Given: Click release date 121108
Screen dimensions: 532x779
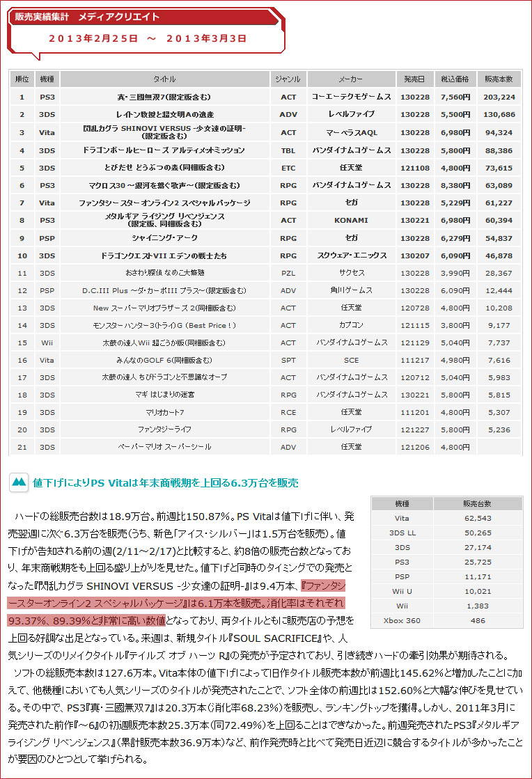Looking at the screenshot, I should 415,168.
